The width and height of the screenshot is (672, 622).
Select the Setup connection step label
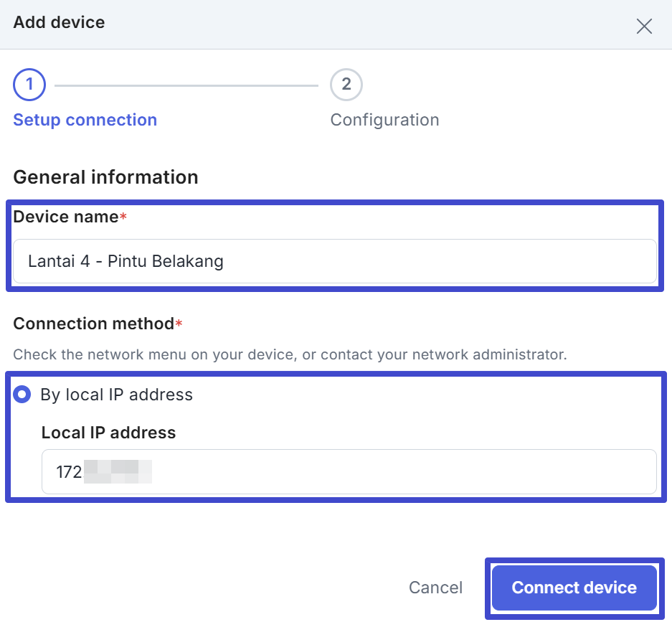(85, 120)
